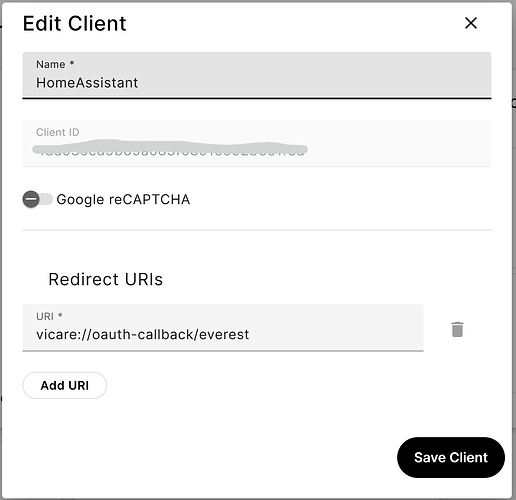Screen dimensions: 516x500
Task: Click the Client ID label text
Action: pos(58,132)
